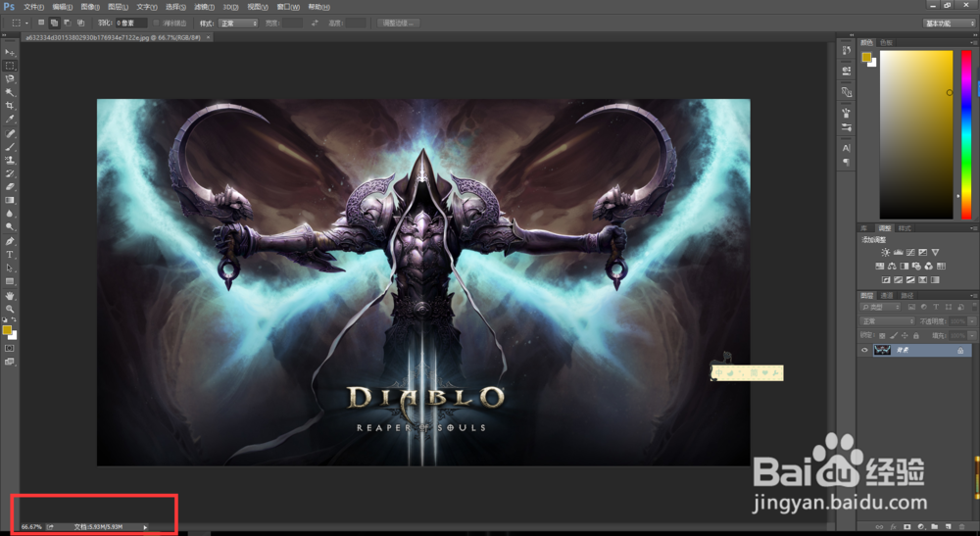980x536 pixels.
Task: Choose Intersect with selection mode
Action: point(80,23)
